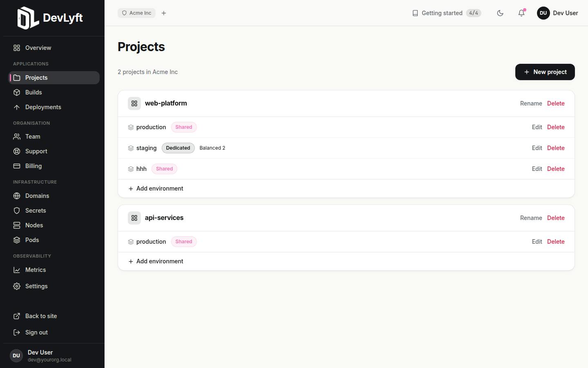Edit web-platform's production environment
This screenshot has height=368, width=588.
537,127
